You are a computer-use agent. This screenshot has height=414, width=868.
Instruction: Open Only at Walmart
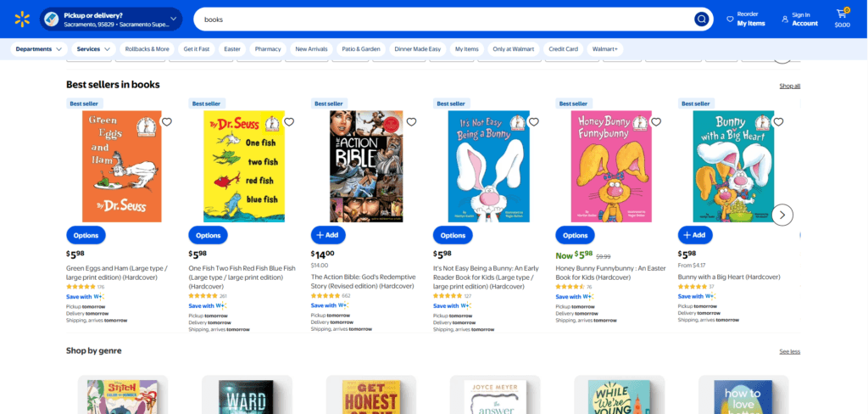click(x=514, y=49)
